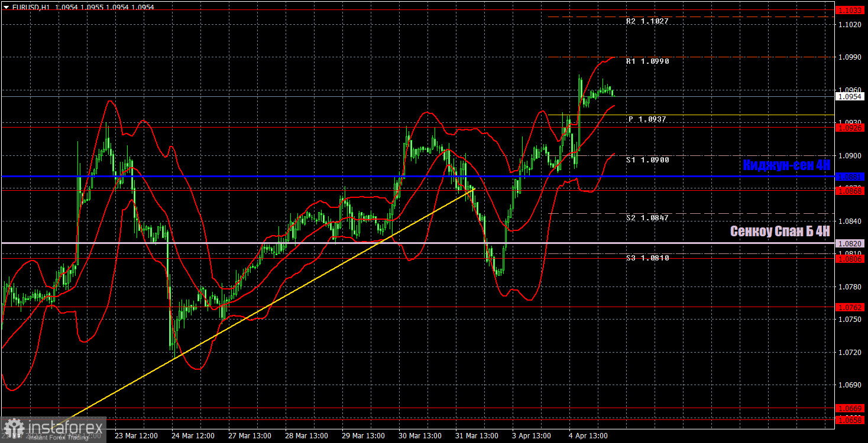Click the 1.0690 price scale value
The image size is (868, 443).
point(849,385)
